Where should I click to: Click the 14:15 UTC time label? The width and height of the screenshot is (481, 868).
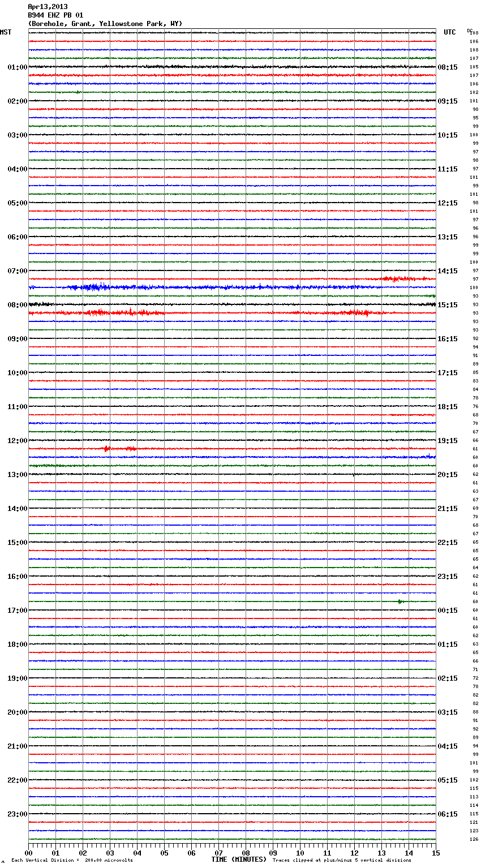point(448,271)
